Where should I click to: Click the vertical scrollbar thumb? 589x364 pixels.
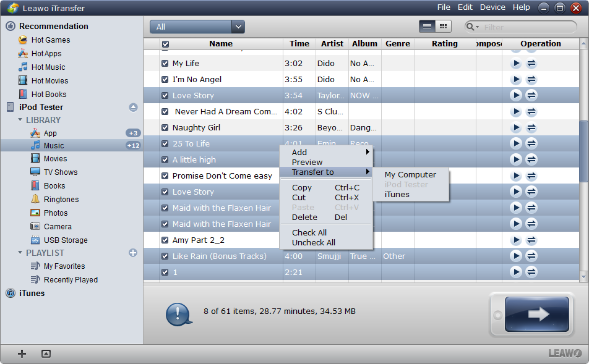[583, 150]
